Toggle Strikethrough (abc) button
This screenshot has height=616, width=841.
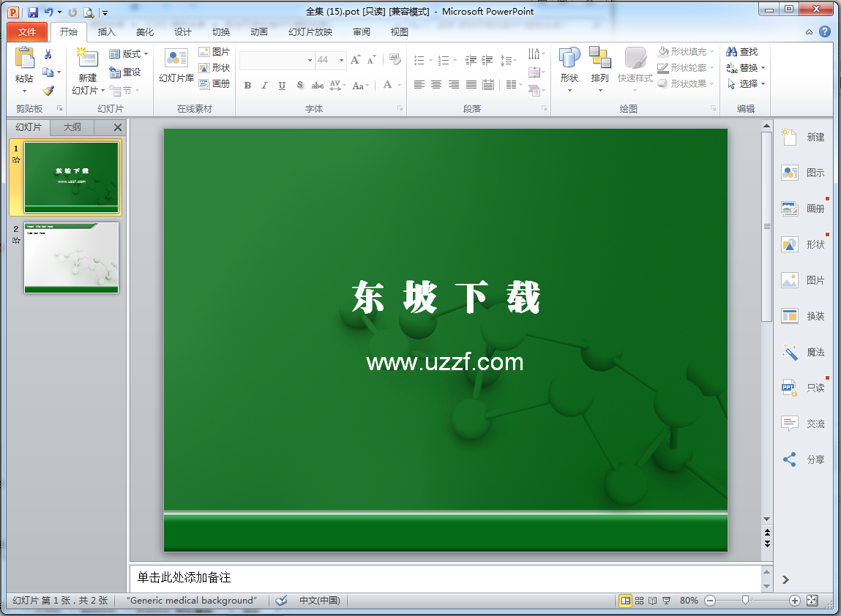(318, 86)
